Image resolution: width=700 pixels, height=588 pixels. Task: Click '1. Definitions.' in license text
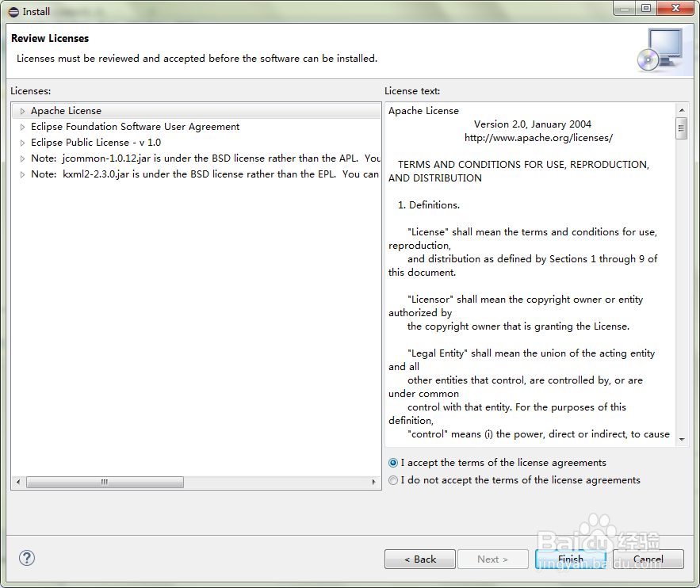pyautogui.click(x=429, y=205)
